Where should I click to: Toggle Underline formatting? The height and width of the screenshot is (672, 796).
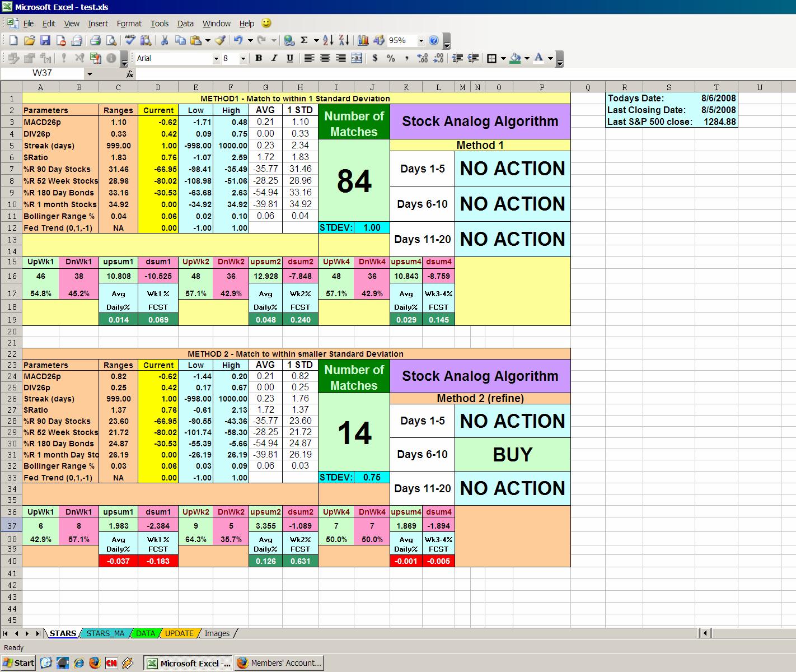(x=290, y=58)
